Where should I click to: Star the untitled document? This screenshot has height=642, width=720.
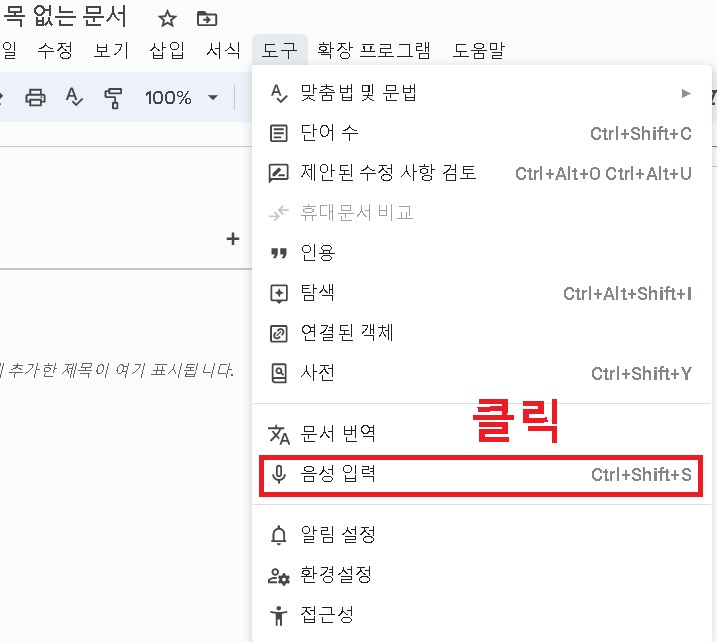tap(167, 19)
